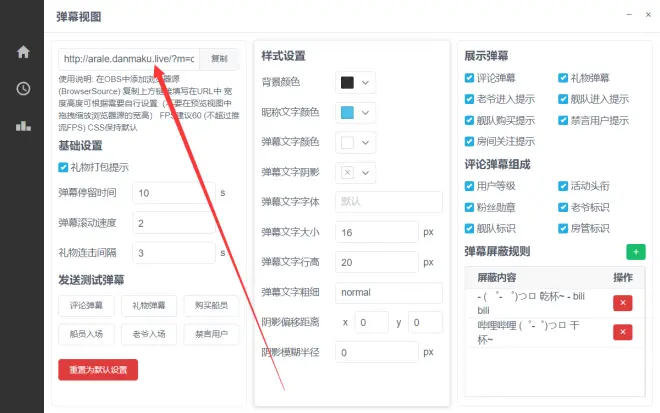Screen dimensions: 660x413
Task: Open the 弹幕文字颜色 dropdown arrow
Action: tap(365, 143)
